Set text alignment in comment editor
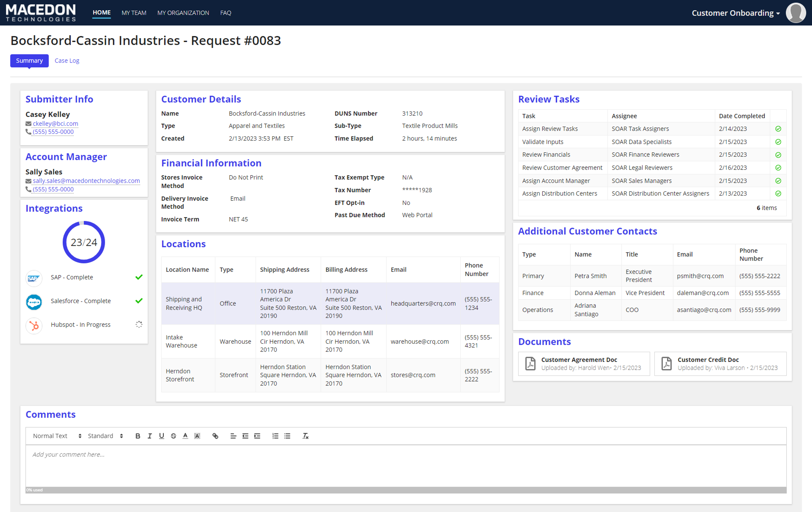 [x=233, y=436]
